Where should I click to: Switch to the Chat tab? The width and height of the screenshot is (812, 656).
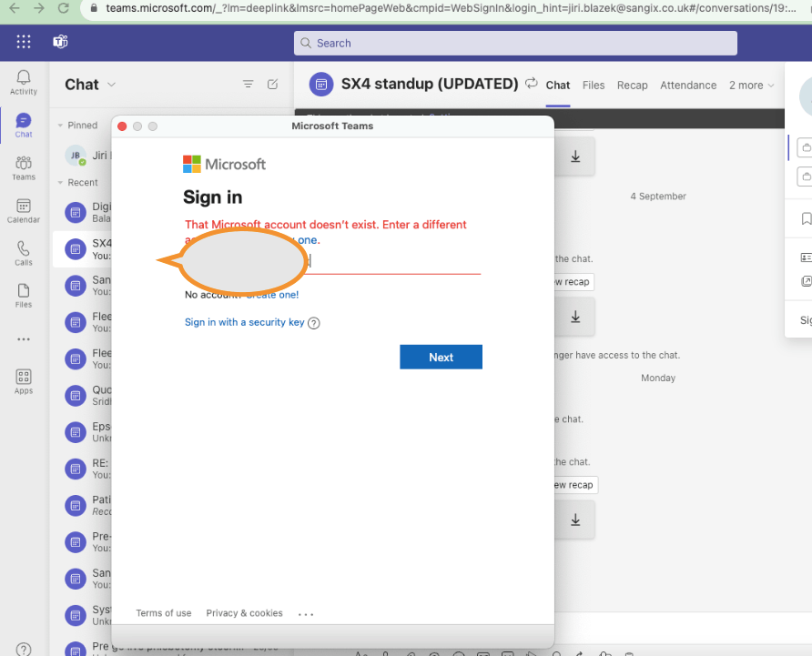[x=558, y=86]
